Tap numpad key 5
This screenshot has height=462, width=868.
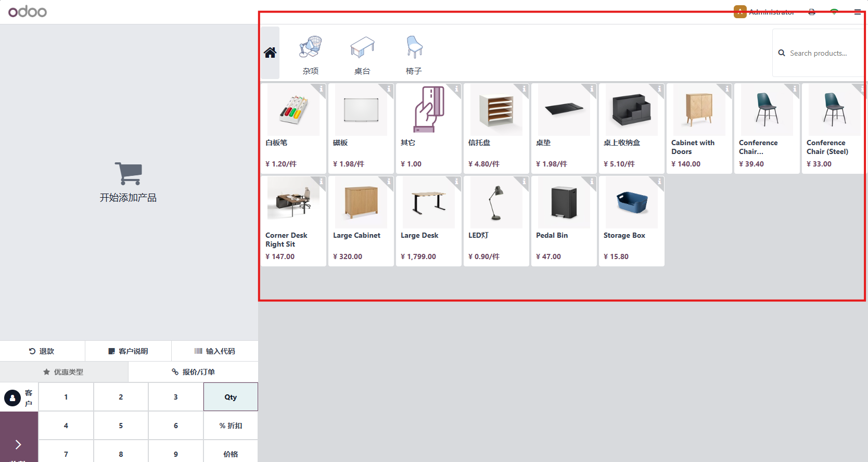click(x=121, y=426)
